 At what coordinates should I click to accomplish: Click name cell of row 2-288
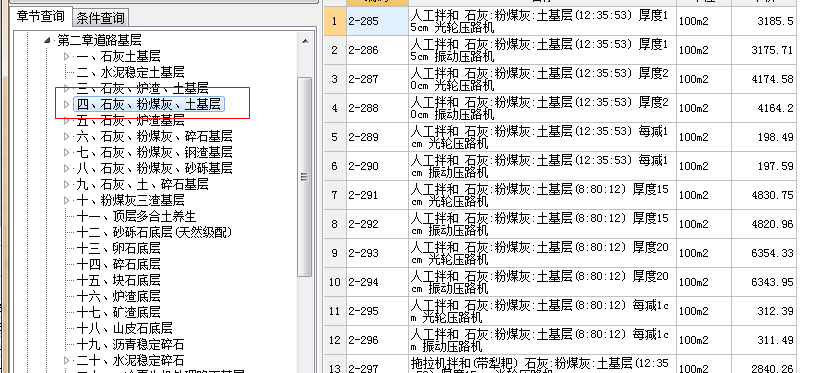click(542, 108)
